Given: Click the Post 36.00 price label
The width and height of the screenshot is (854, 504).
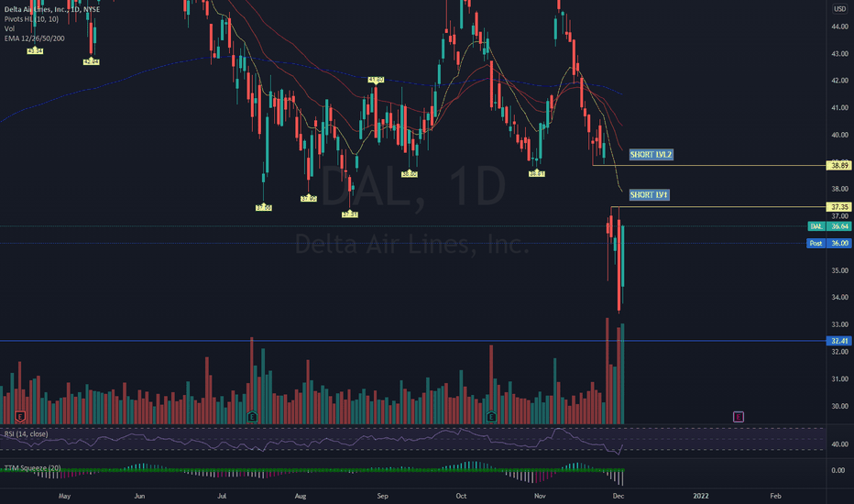Looking at the screenshot, I should [x=829, y=243].
